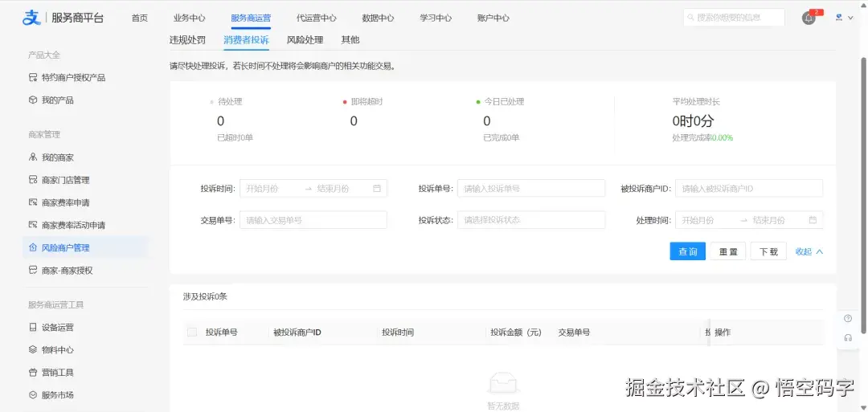
Task: Click the 即将超时 statistic label
Action: pos(367,102)
